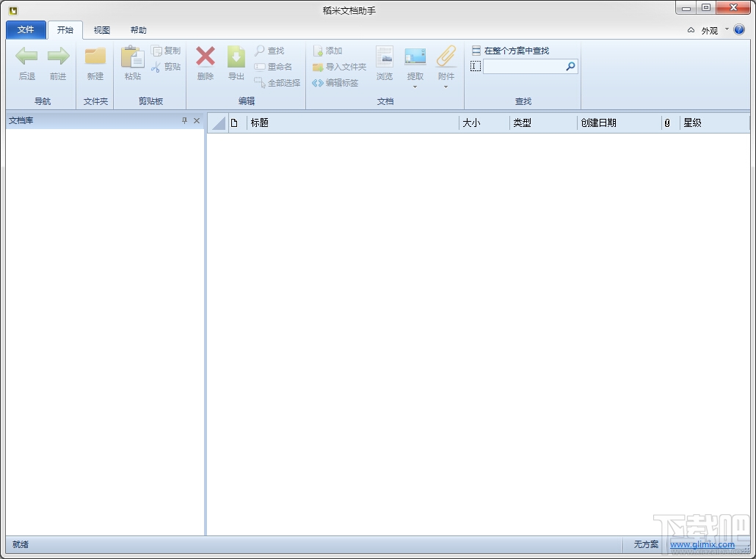Click the 就绪 status text
Screen dimensions: 756x559
[21, 544]
